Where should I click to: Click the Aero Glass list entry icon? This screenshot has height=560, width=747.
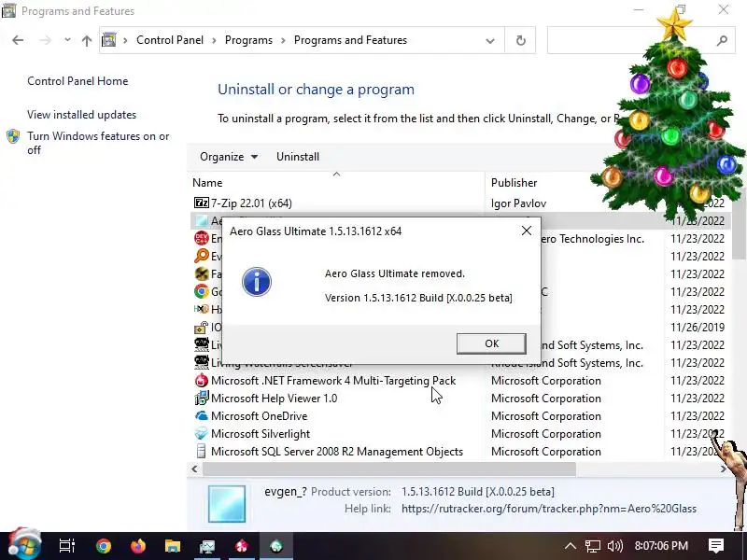202,220
